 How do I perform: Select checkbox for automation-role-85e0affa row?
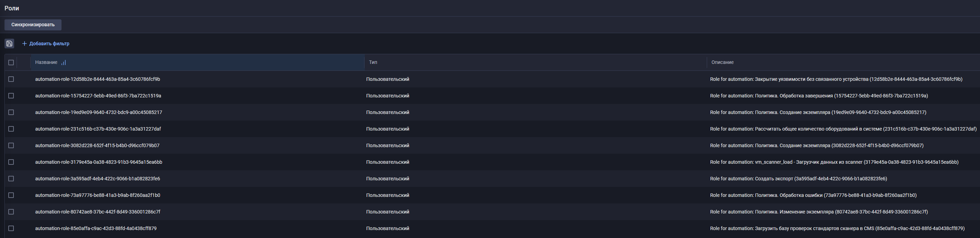pos(11,228)
